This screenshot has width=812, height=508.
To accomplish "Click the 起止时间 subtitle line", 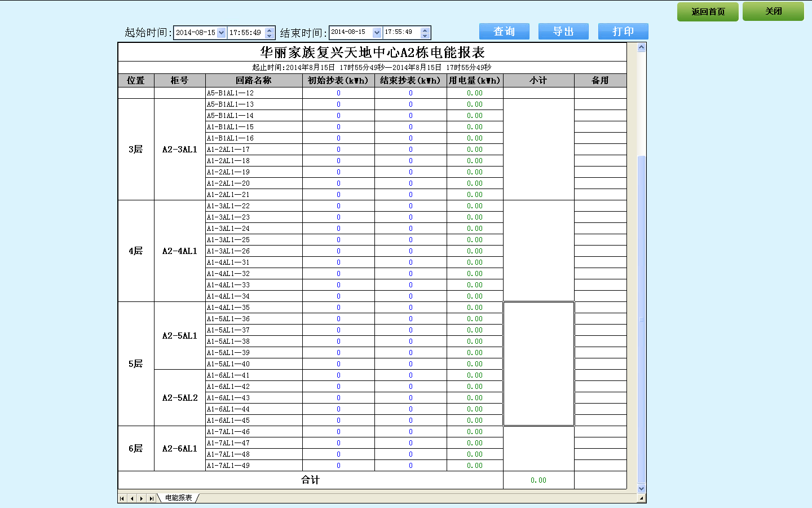I will [372, 67].
